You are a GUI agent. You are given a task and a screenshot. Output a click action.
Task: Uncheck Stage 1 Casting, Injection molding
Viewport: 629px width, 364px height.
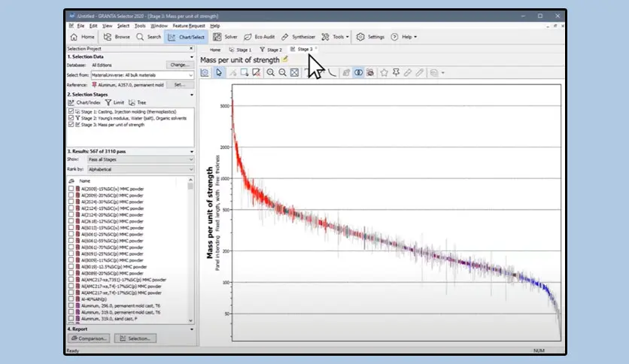71,111
